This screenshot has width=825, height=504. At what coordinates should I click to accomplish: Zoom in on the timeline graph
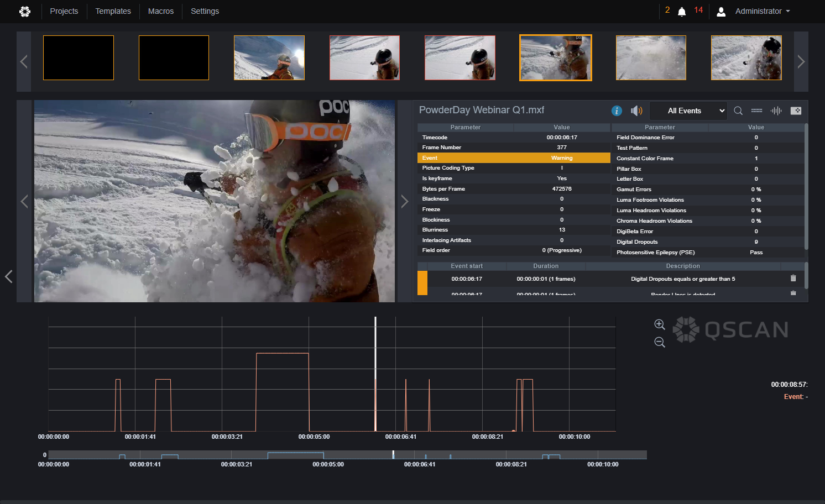tap(660, 324)
